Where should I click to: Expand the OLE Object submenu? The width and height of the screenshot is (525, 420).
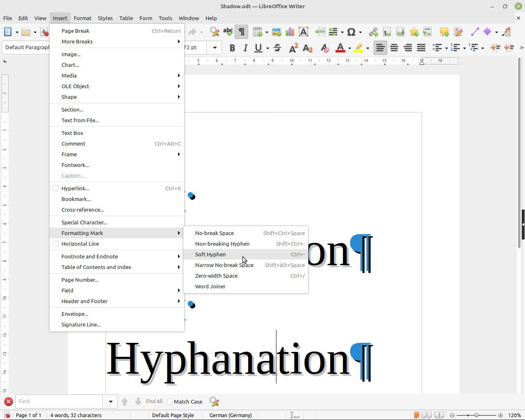coord(117,86)
